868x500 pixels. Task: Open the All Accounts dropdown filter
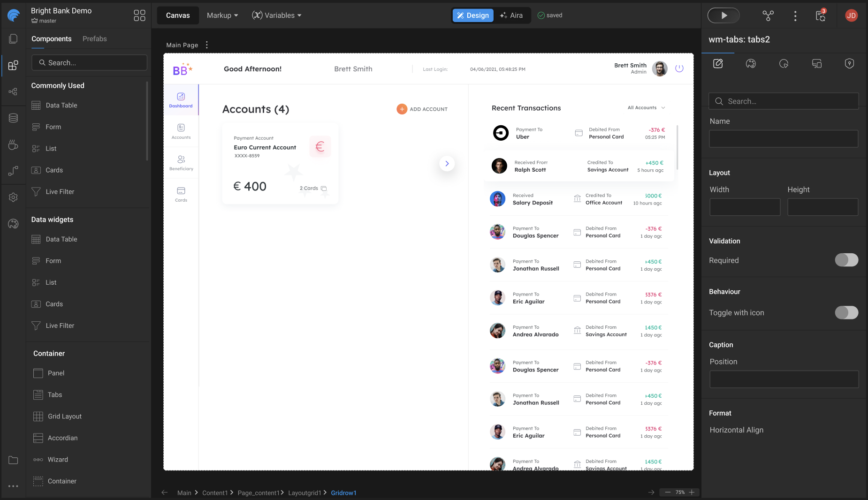646,108
